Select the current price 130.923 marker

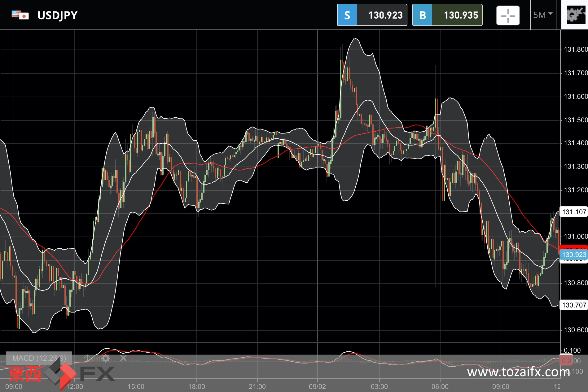(574, 255)
